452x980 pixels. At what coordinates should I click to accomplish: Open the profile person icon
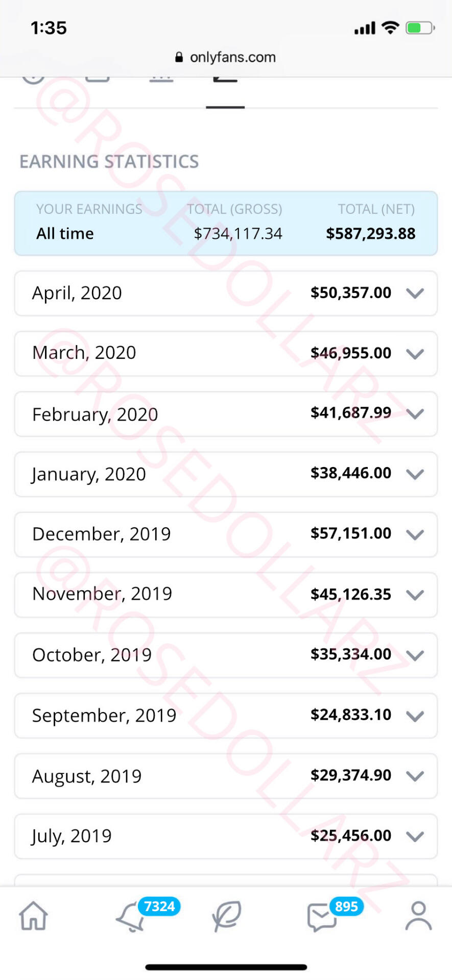[418, 916]
